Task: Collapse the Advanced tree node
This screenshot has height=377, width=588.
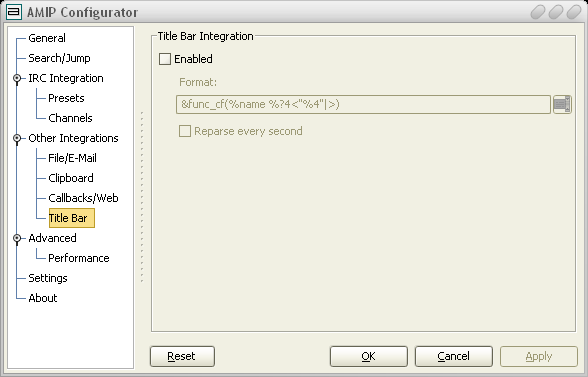Action: tap(17, 238)
